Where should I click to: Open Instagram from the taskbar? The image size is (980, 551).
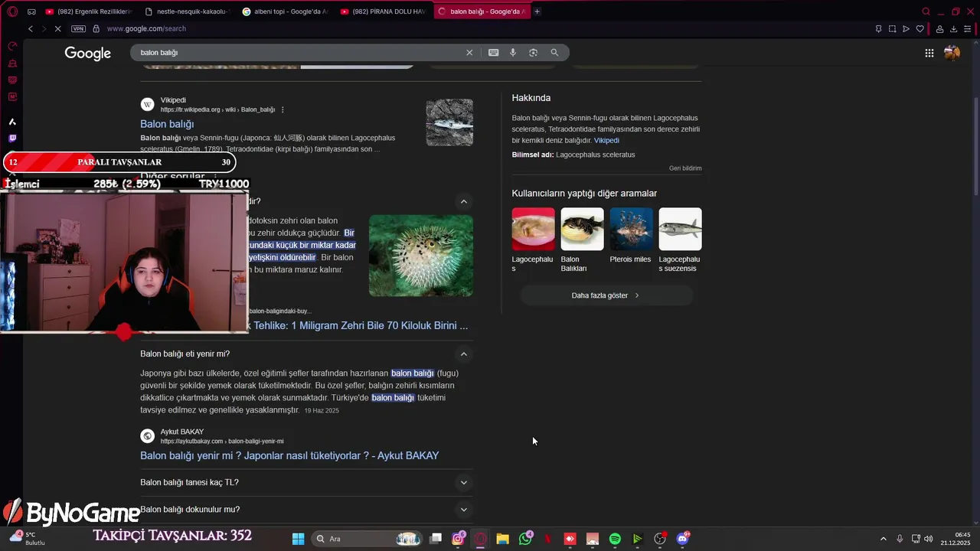(458, 539)
